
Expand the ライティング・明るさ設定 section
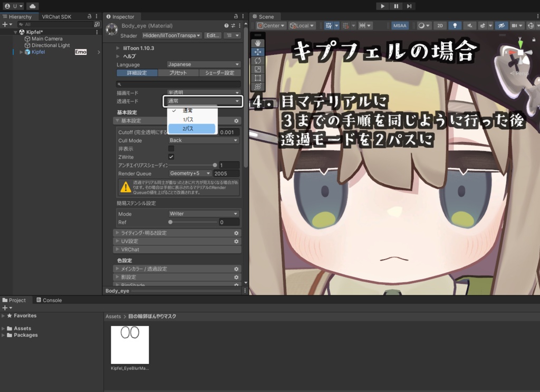[x=177, y=233]
